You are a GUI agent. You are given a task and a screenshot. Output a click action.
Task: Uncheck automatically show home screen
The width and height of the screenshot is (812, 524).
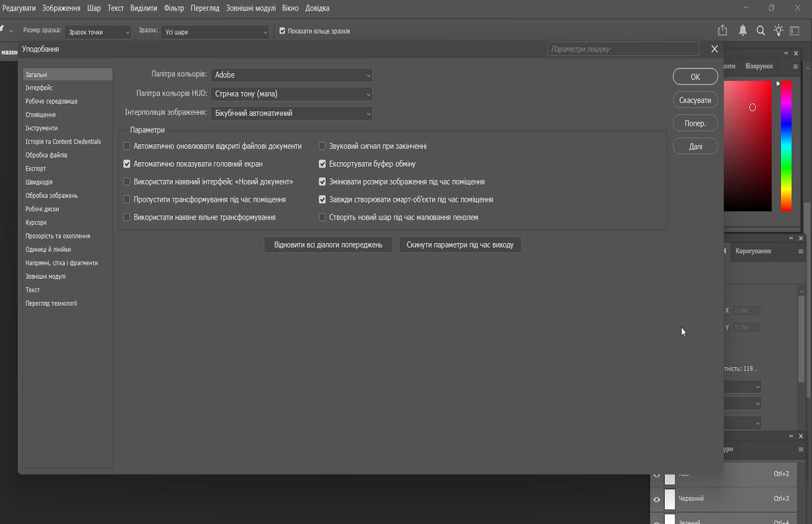coord(127,164)
